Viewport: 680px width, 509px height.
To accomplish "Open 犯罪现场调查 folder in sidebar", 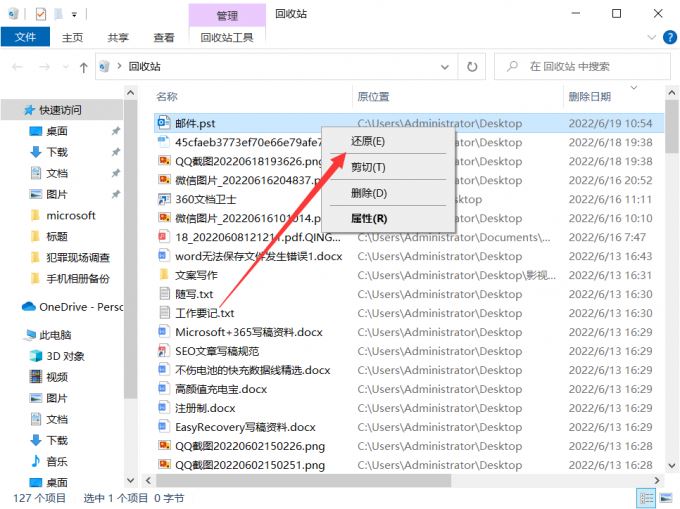I will click(69, 258).
